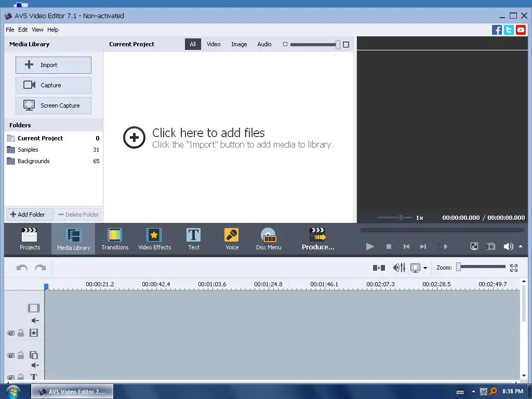Take a snapshot with the camera icon
532x399 pixels.
(x=490, y=246)
